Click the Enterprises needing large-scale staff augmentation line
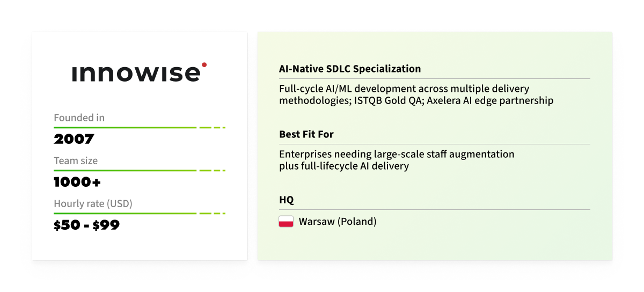This screenshot has height=292, width=644. [x=397, y=155]
